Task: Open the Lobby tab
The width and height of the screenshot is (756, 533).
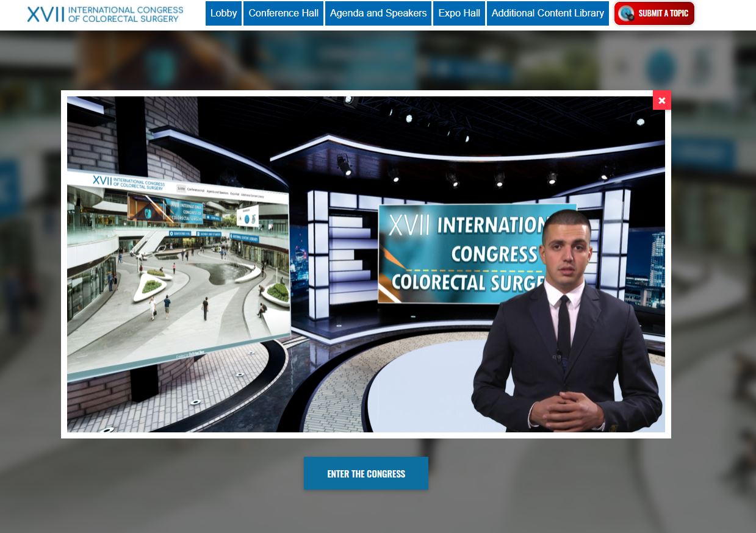Action: point(223,13)
